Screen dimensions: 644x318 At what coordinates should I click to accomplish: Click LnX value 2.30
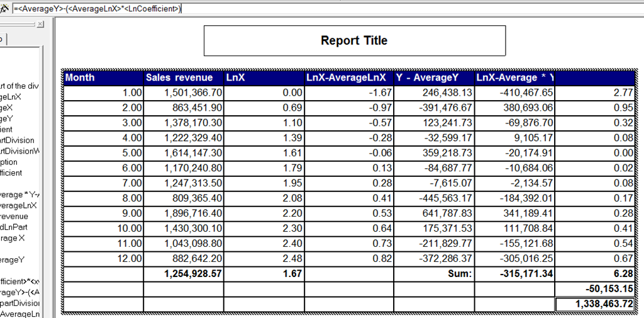[264, 229]
